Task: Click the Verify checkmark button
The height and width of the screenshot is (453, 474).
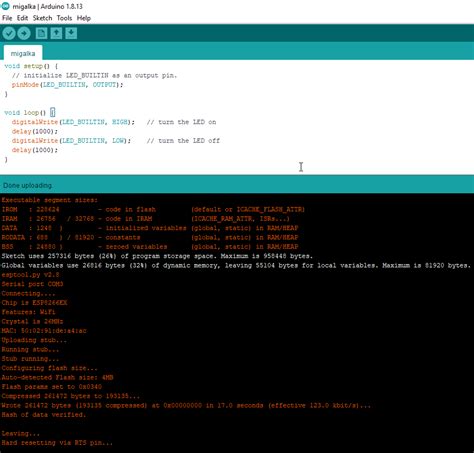Action: 9,33
